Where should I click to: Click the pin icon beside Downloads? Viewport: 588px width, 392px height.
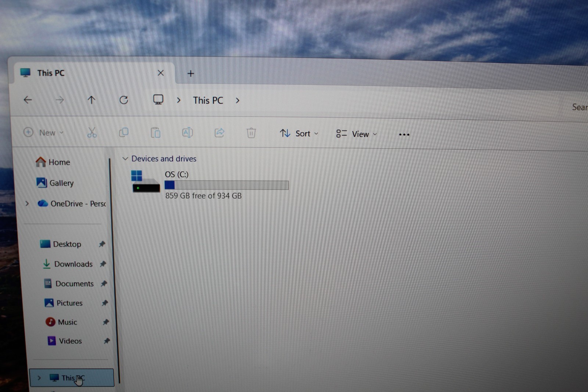pyautogui.click(x=103, y=264)
